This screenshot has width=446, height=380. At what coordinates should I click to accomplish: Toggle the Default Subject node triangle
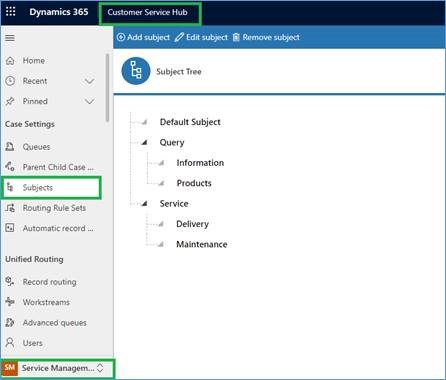coord(144,122)
